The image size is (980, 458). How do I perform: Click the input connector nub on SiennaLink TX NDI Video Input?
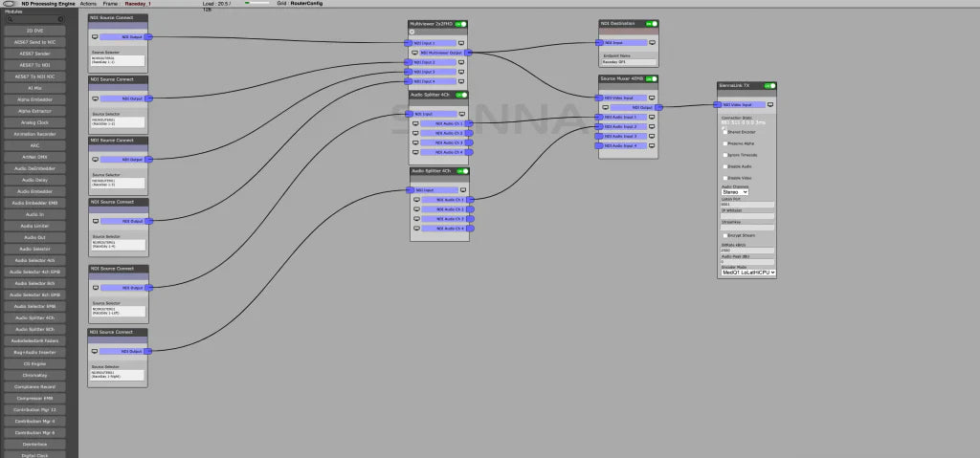(x=719, y=105)
